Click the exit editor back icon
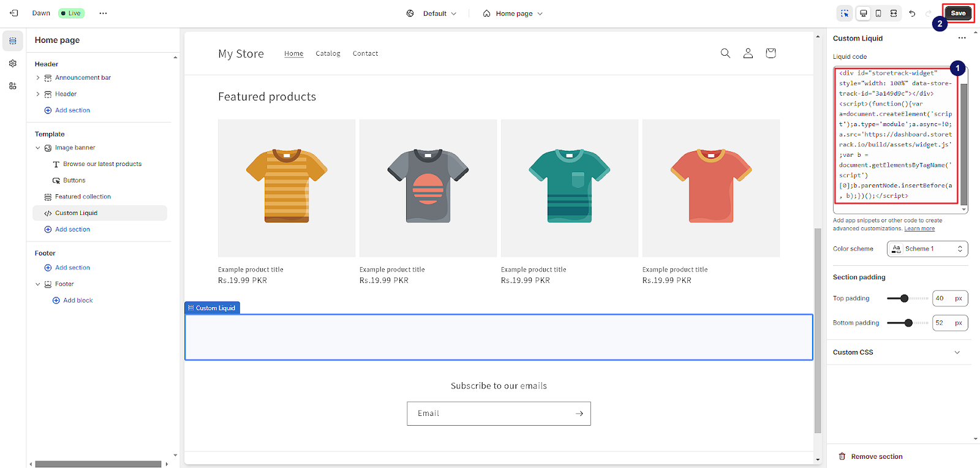This screenshot has width=980, height=468. click(14, 13)
